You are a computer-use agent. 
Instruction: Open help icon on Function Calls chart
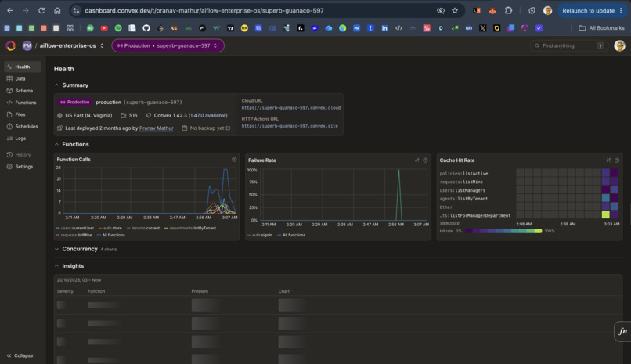tap(234, 160)
